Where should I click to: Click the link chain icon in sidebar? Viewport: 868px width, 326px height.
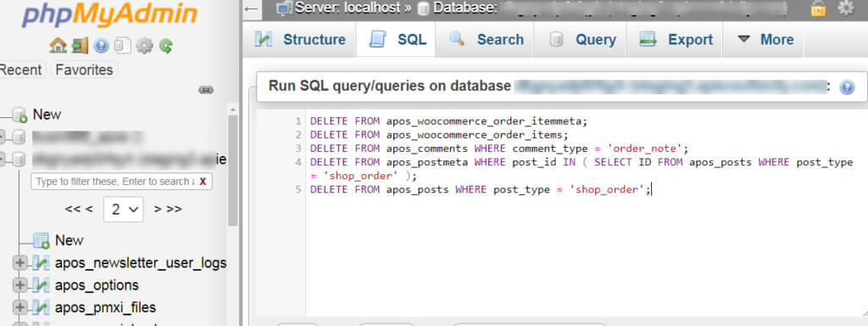point(206,90)
